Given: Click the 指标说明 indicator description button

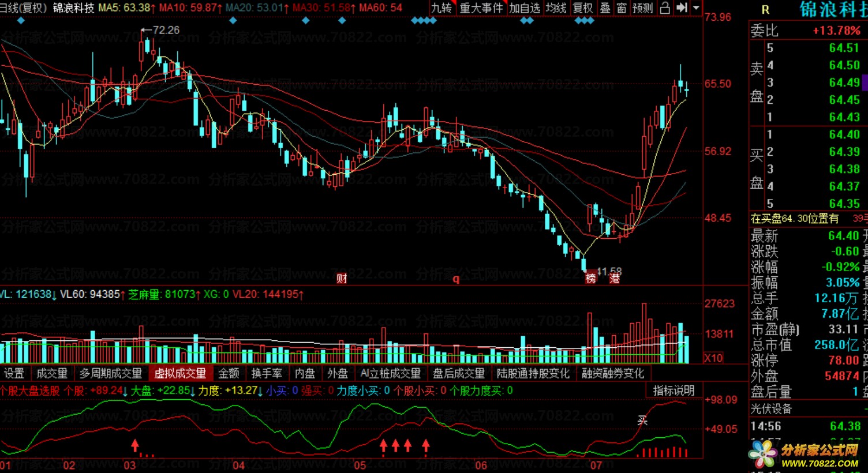Looking at the screenshot, I should point(674,391).
